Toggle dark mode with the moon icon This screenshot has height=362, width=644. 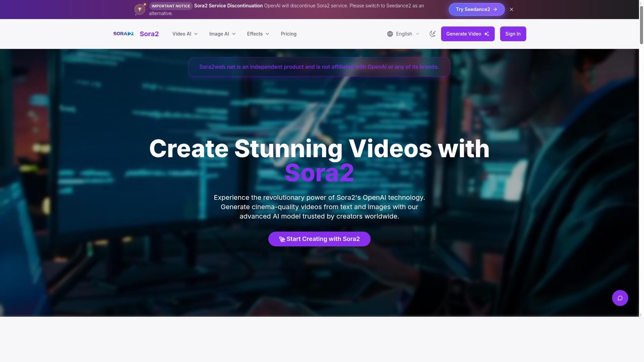point(433,34)
